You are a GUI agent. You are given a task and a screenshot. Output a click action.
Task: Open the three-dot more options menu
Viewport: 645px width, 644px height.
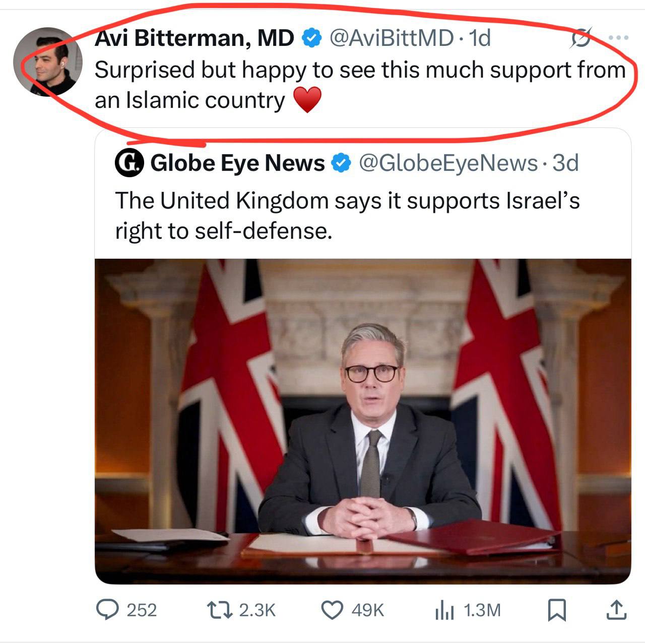pos(618,37)
